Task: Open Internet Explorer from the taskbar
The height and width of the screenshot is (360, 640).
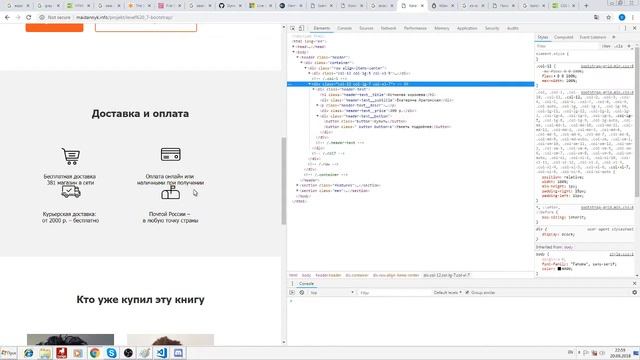Action: pyautogui.click(x=28, y=353)
